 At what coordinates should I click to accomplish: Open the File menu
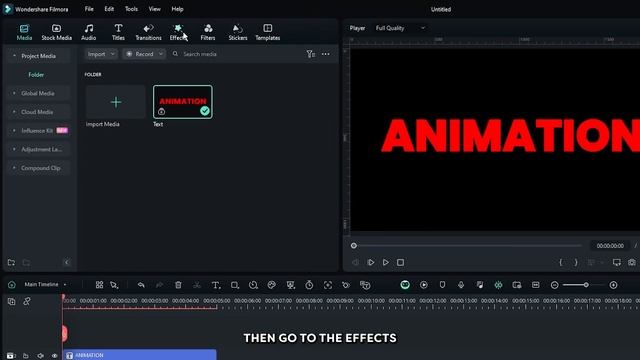tap(89, 9)
